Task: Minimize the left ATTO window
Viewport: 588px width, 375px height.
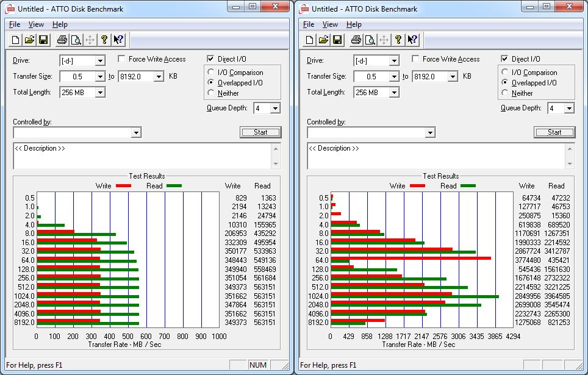Action: coord(236,6)
